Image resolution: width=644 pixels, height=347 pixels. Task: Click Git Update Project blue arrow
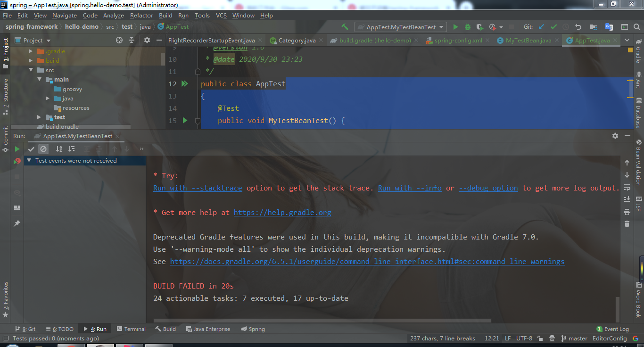click(x=541, y=27)
